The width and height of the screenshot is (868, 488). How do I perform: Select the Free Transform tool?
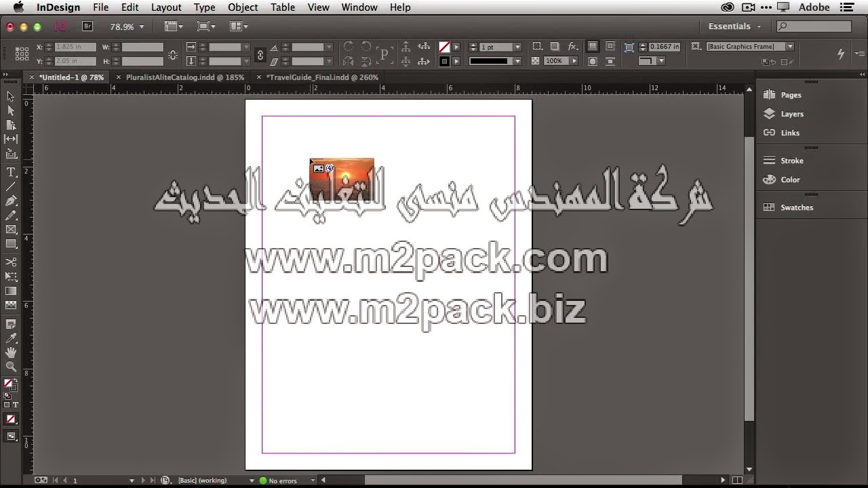point(11,277)
